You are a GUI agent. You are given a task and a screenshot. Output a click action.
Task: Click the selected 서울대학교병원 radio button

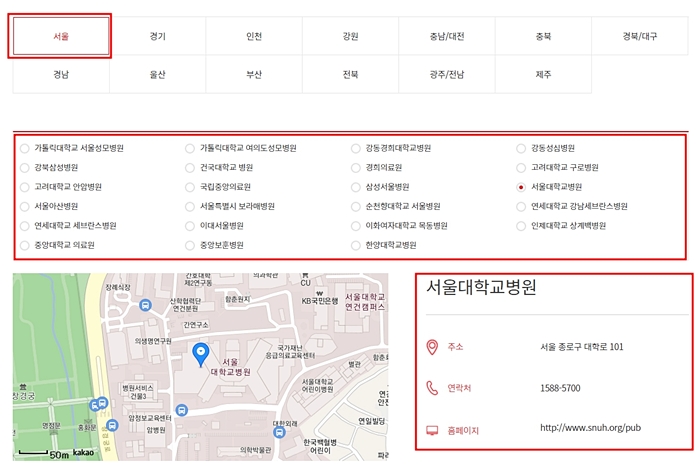point(521,187)
